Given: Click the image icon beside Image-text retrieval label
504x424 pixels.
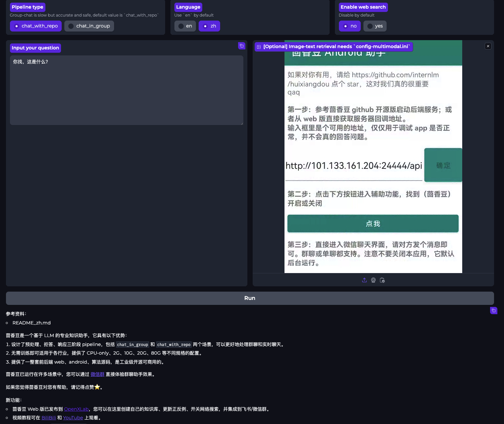Looking at the screenshot, I should [259, 47].
